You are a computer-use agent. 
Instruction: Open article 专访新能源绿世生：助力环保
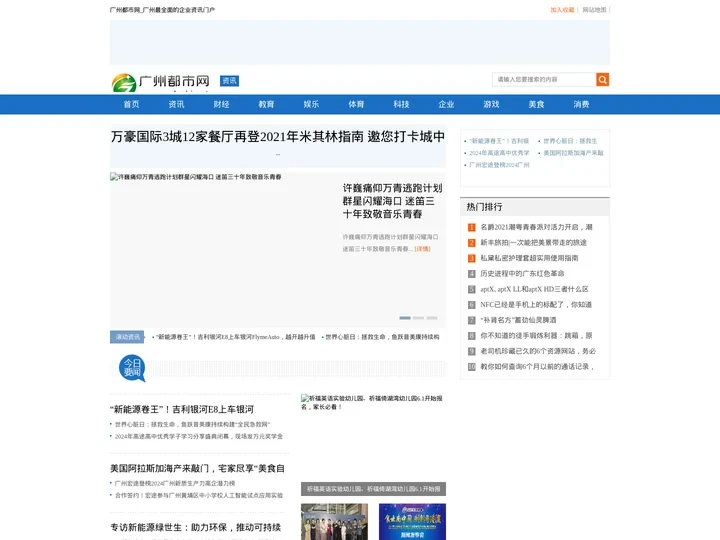(196, 528)
